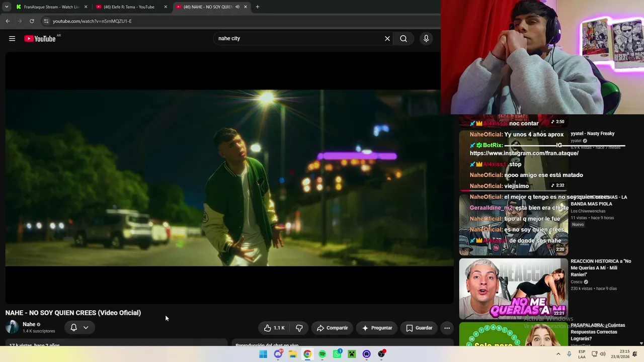This screenshot has height=362, width=644.
Task: Close the Elefe R: Tema tab
Action: (x=166, y=7)
